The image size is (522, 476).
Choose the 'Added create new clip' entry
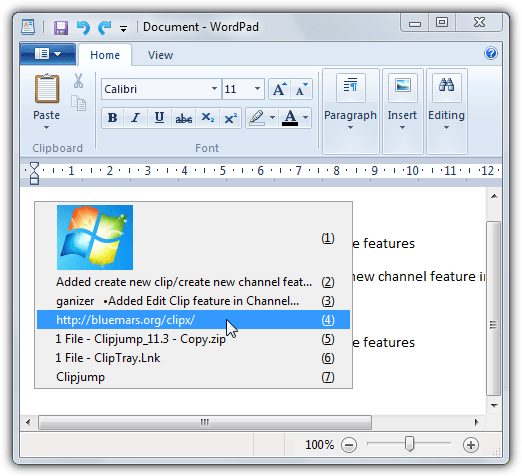click(193, 282)
